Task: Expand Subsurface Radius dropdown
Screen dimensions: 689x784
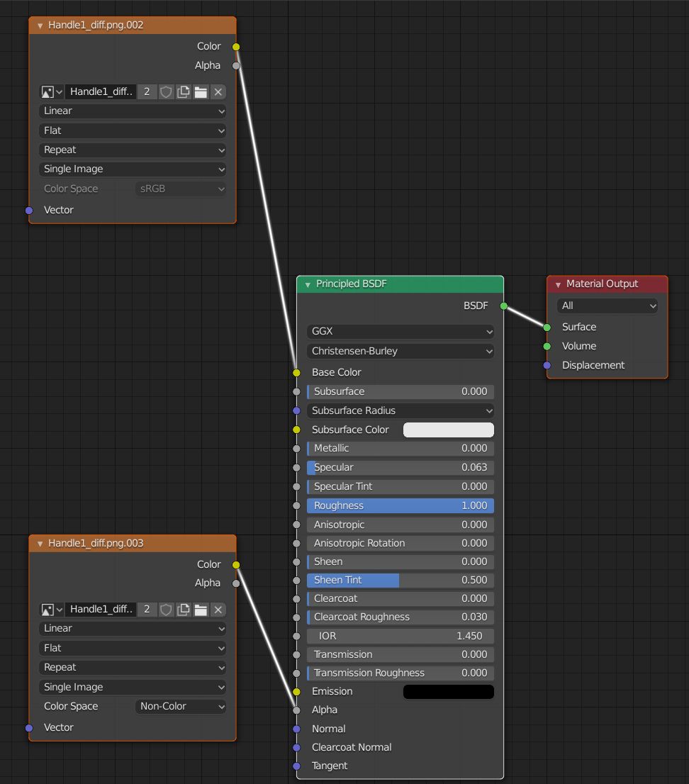Action: 400,410
